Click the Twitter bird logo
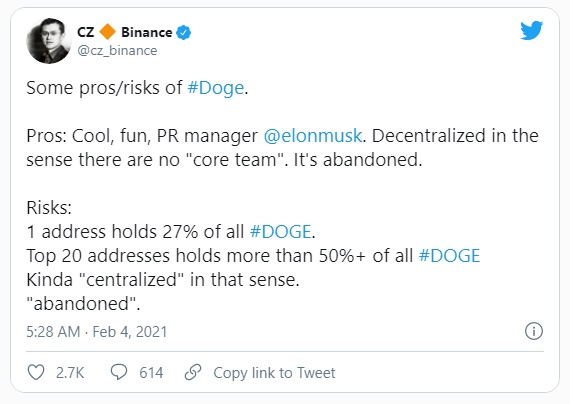 [531, 31]
